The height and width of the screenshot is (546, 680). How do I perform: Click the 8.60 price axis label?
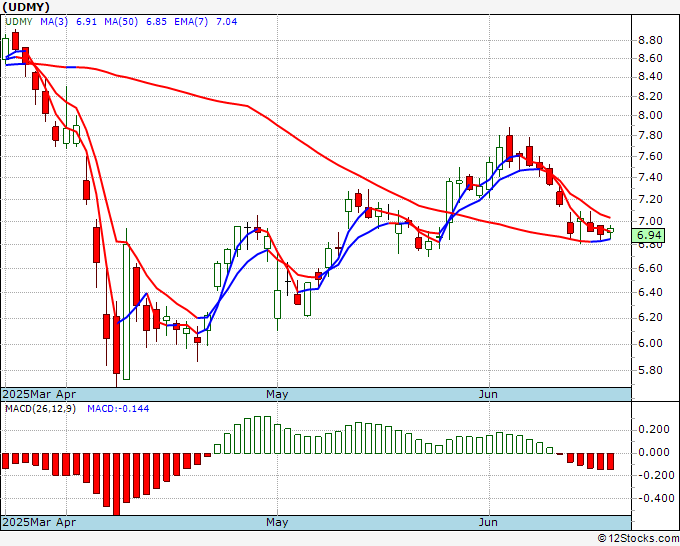(x=650, y=59)
